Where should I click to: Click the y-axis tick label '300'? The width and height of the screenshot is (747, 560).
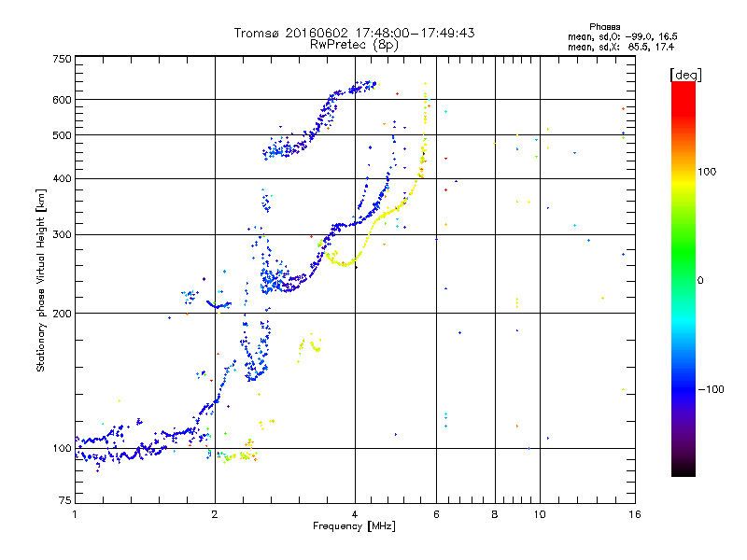coord(62,234)
